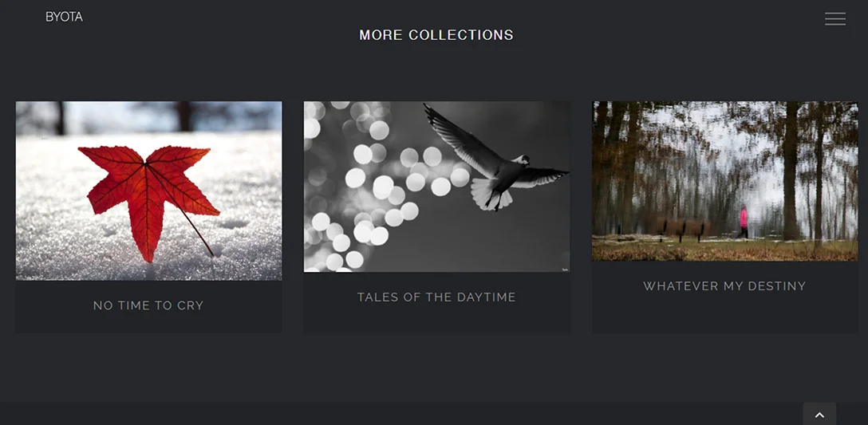Click the large tree trunk in forest photo
This screenshot has width=868, height=425.
[791, 171]
